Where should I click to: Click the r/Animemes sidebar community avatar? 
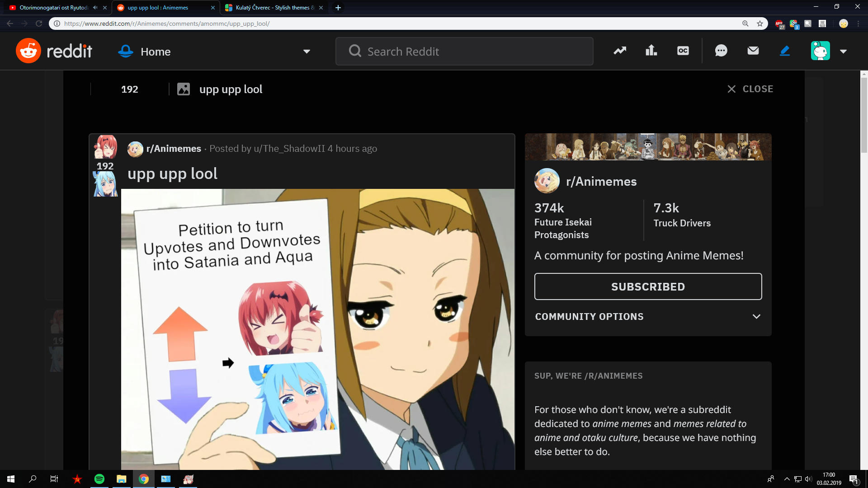(547, 181)
